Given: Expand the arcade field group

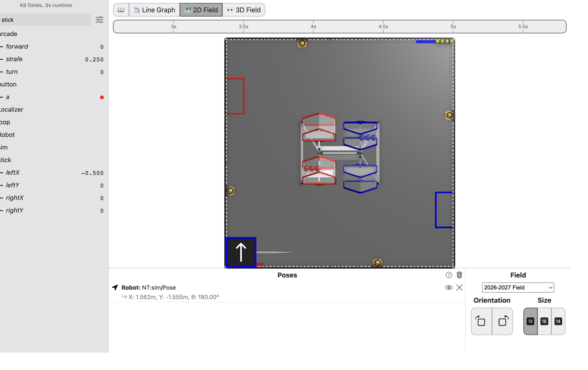Looking at the screenshot, I should coord(9,34).
